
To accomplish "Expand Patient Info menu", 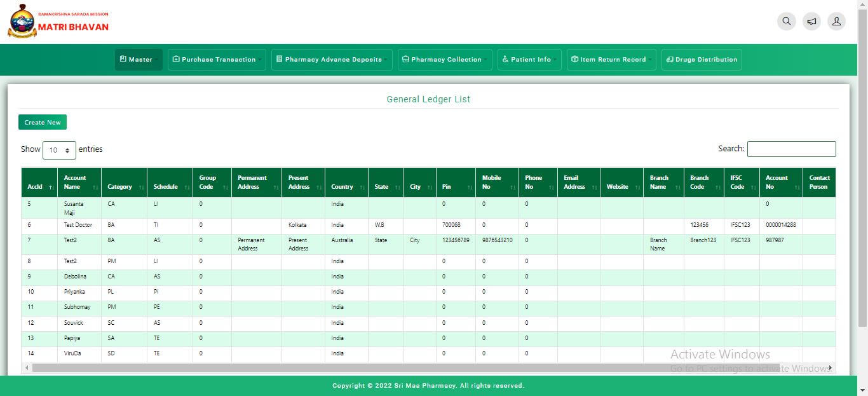I will 529,60.
